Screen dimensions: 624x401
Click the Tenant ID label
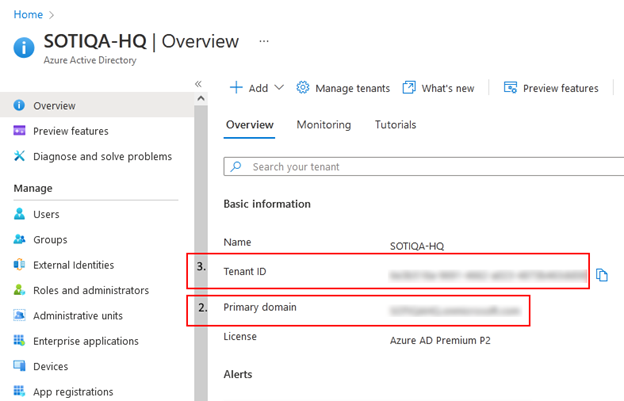click(x=245, y=272)
